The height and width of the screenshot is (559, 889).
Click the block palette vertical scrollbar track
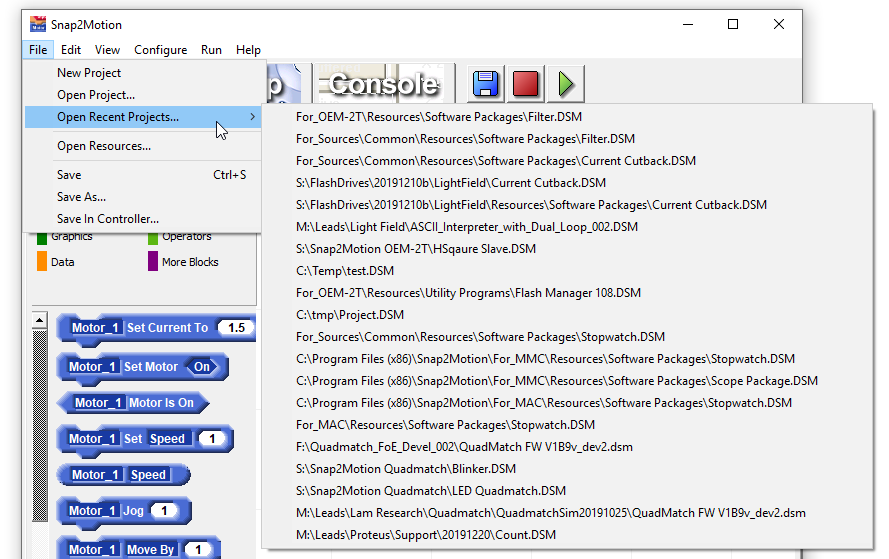tap(40, 425)
